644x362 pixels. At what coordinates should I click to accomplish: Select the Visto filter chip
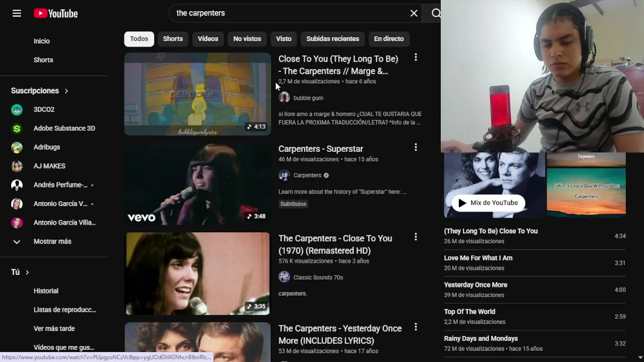click(283, 39)
